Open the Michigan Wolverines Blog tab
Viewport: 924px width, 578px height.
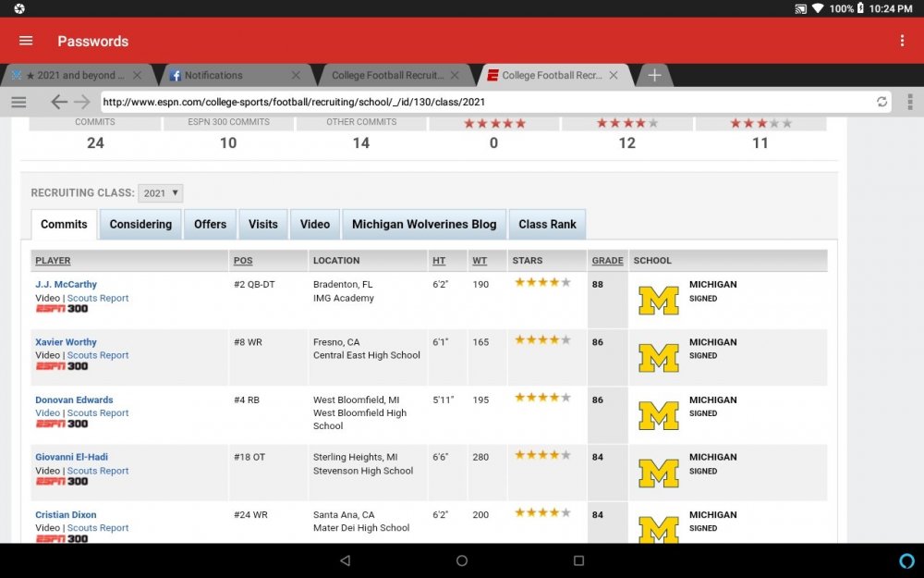pos(424,224)
